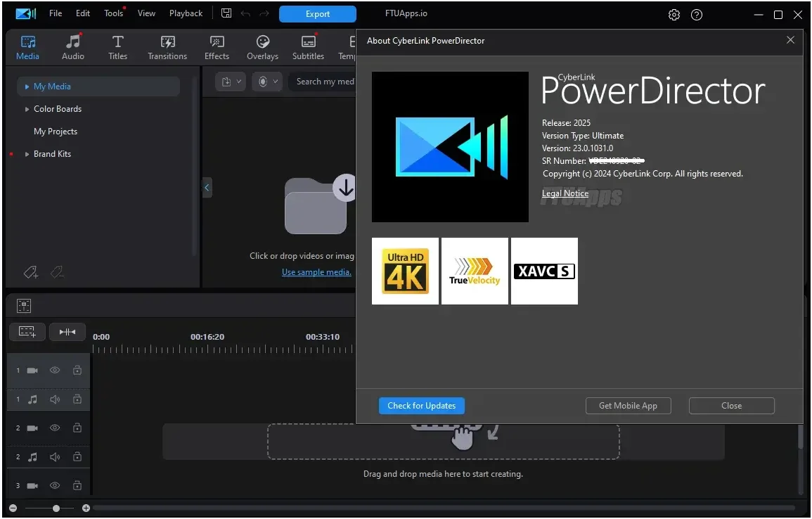Toggle visibility of video track 1
Image resolution: width=812 pixels, height=519 pixels.
[x=55, y=371]
